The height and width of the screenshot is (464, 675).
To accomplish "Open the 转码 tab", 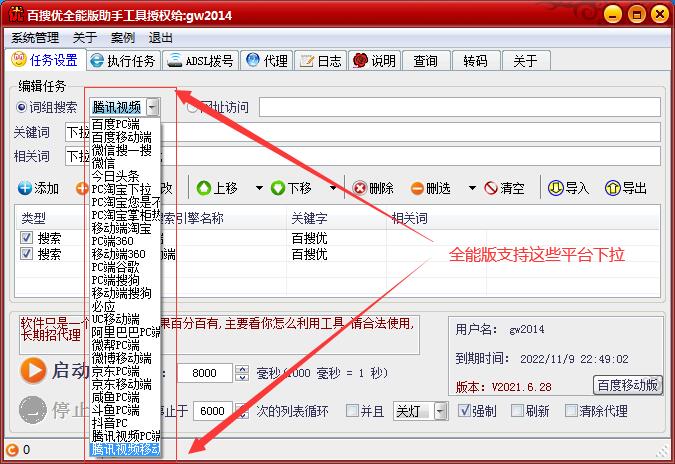I will pos(476,61).
